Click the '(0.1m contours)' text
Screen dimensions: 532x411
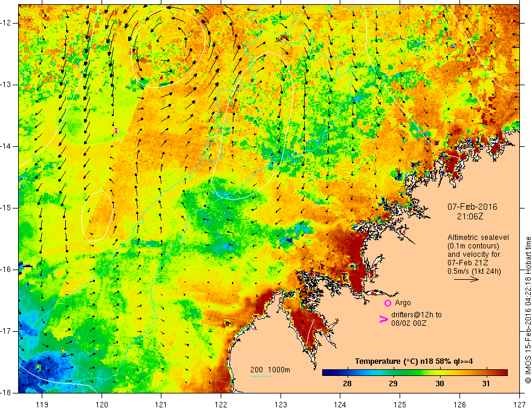(473, 246)
